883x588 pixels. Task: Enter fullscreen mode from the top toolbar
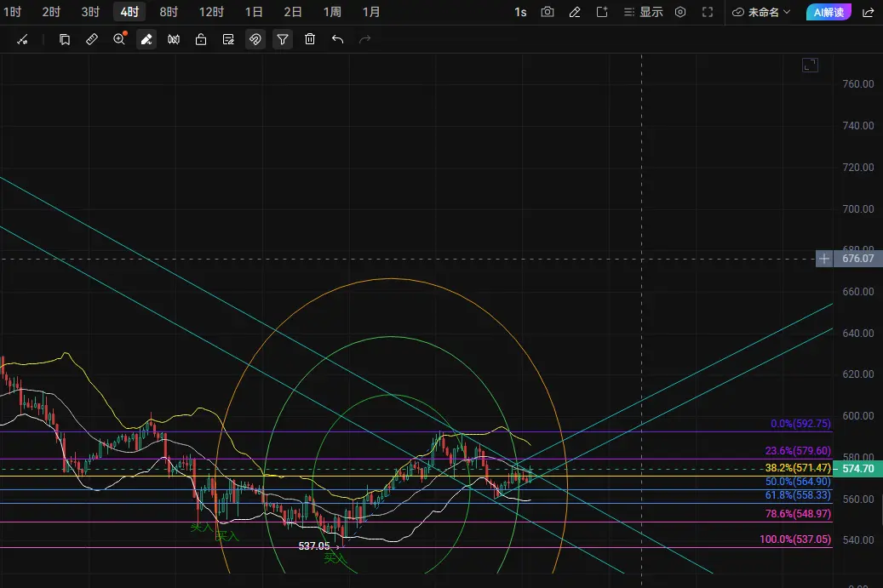(x=708, y=12)
